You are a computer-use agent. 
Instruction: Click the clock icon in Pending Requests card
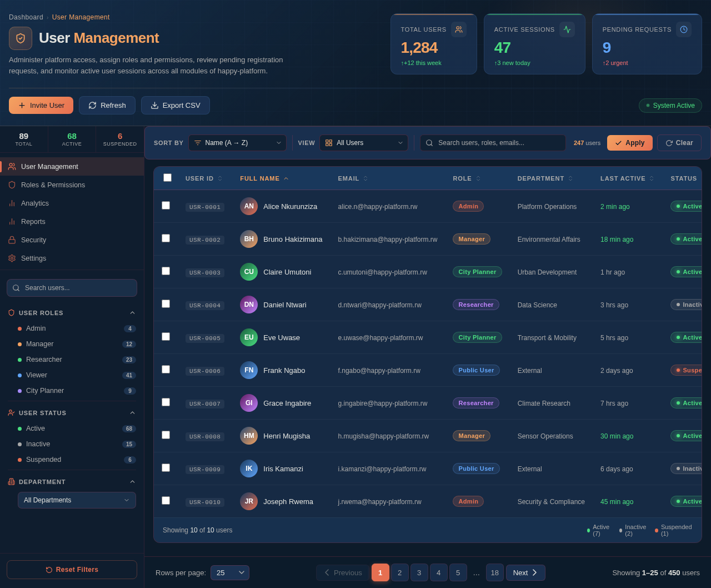coord(684,29)
